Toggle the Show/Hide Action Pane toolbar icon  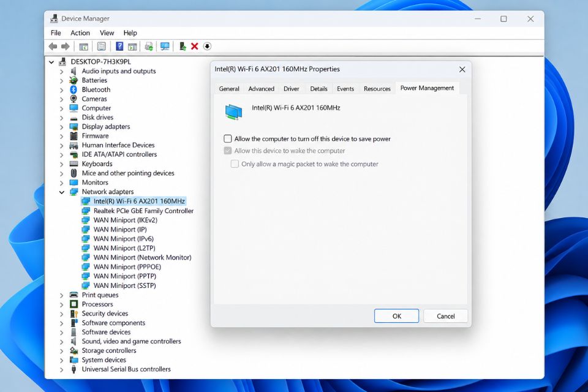coord(132,47)
